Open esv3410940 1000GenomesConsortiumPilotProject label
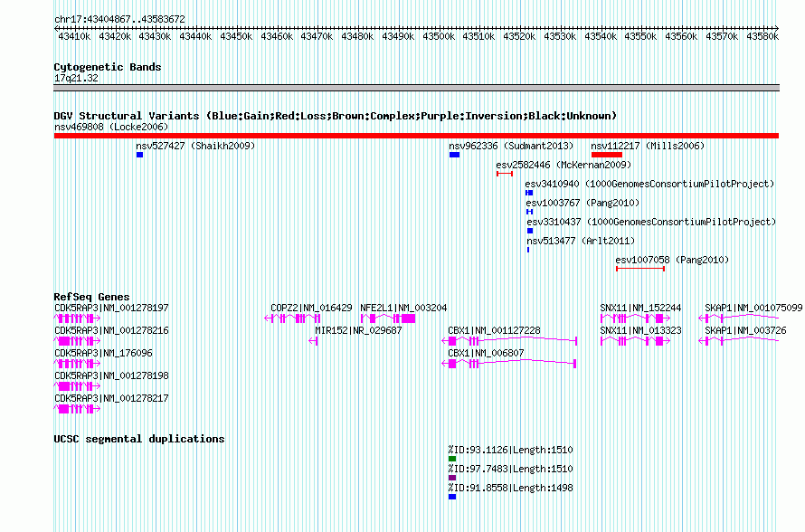 click(x=649, y=184)
